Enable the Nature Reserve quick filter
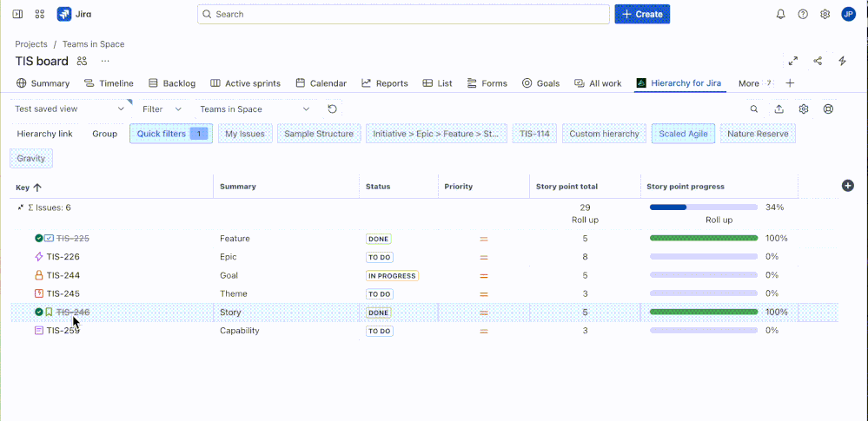868x421 pixels. pyautogui.click(x=758, y=134)
